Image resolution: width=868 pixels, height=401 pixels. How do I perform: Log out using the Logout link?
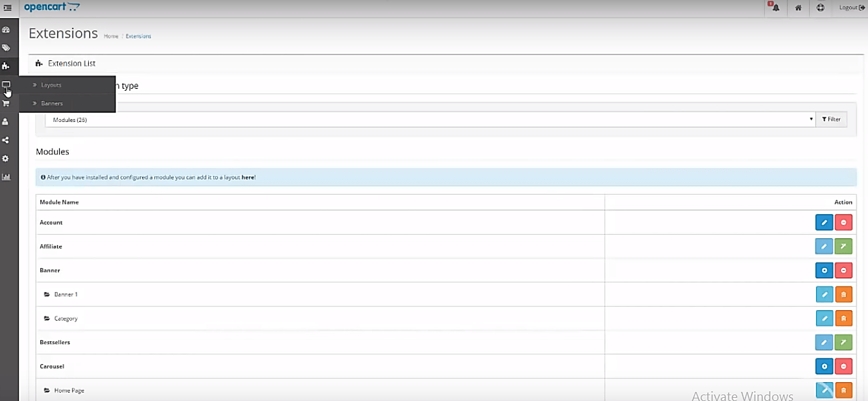click(x=852, y=8)
